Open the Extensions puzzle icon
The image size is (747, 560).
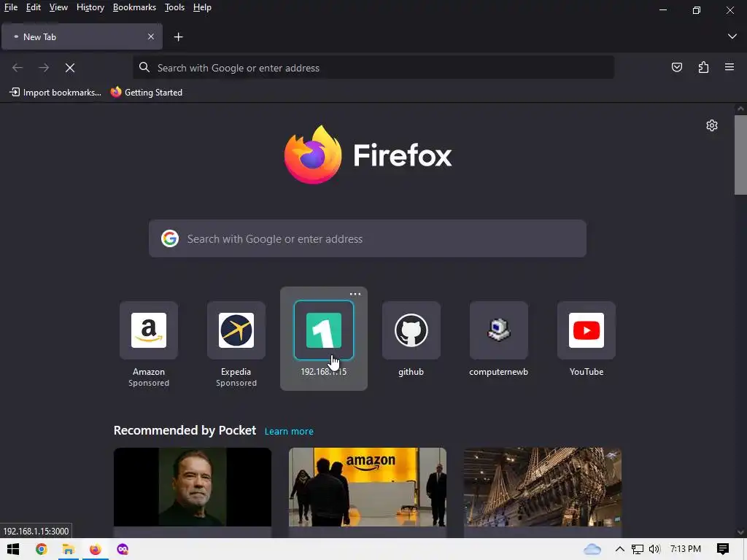click(703, 67)
